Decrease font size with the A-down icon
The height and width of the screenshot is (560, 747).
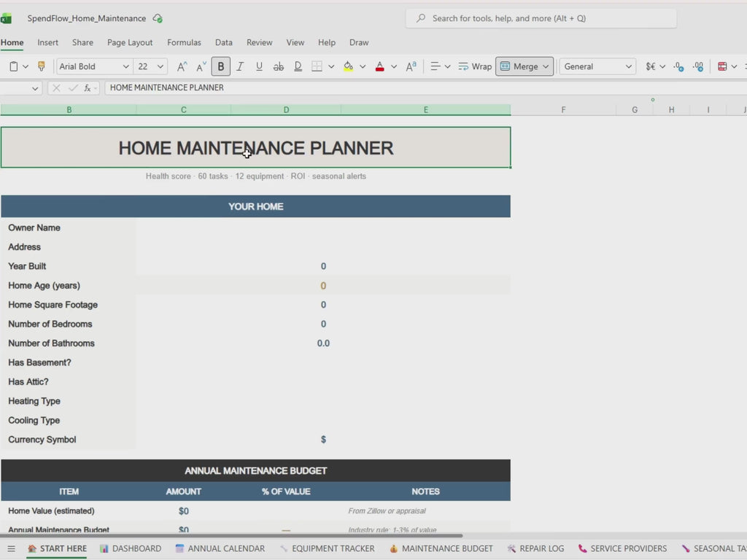pyautogui.click(x=201, y=66)
